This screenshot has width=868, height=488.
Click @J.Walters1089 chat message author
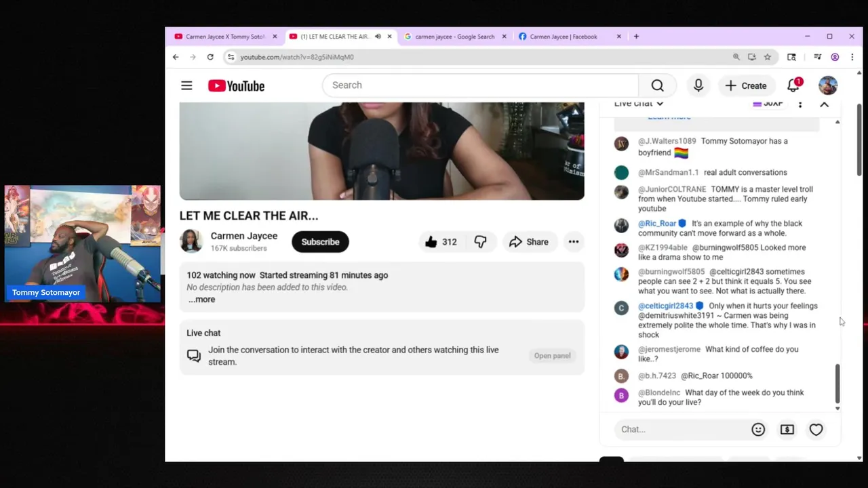pos(667,141)
